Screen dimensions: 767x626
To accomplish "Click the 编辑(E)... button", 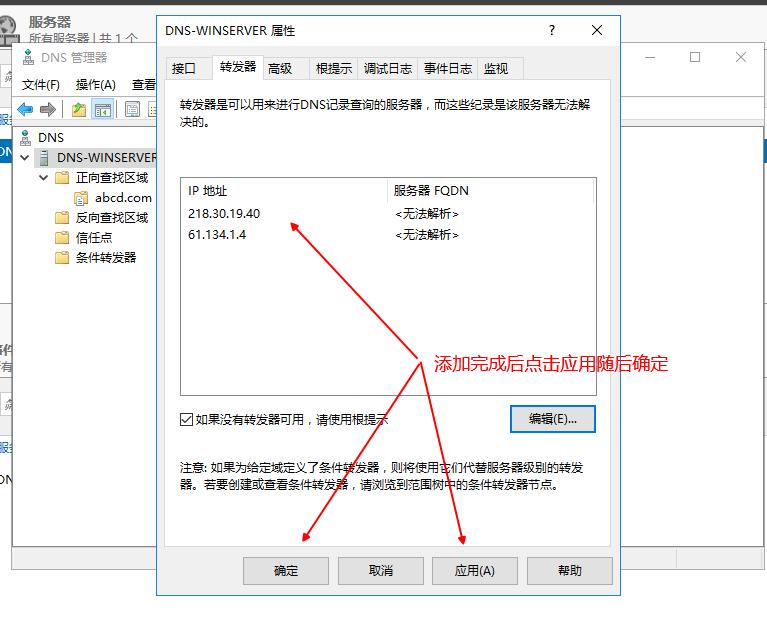I will 553,419.
